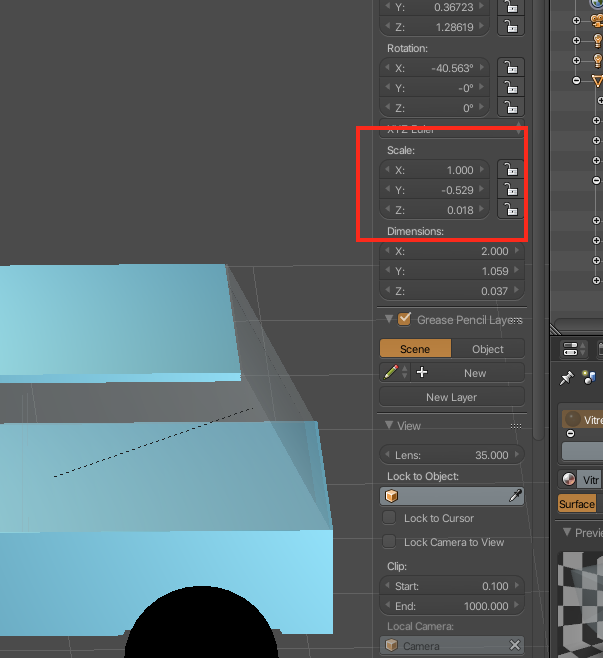
Task: Increase Lens value with right arrow
Action: pyautogui.click(x=517, y=454)
